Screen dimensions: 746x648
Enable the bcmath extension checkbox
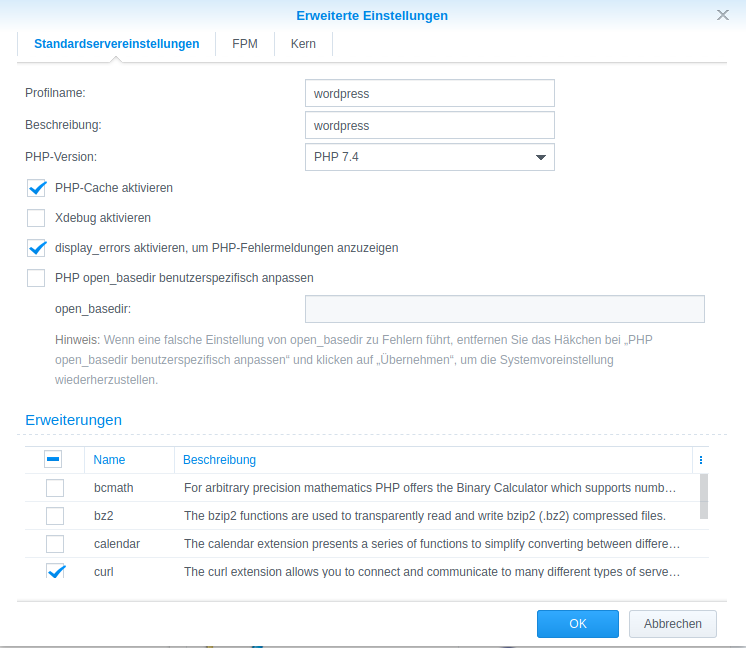pyautogui.click(x=55, y=488)
